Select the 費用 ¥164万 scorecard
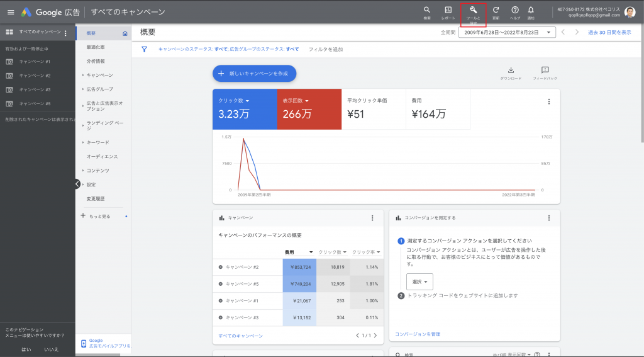644x357 pixels. 438,110
